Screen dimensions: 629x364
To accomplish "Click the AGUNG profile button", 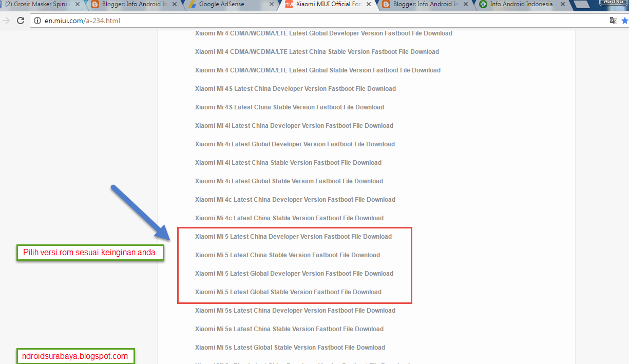I will coord(614,2).
